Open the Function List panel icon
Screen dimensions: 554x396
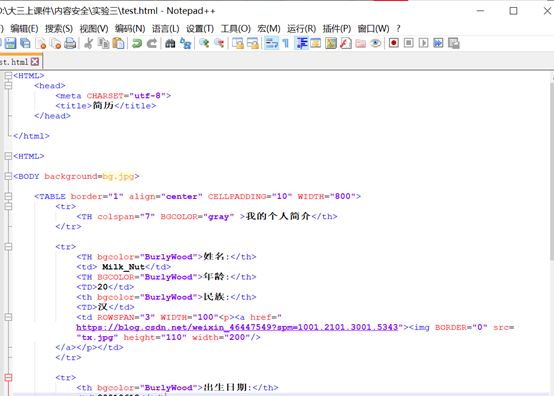pyautogui.click(x=346, y=43)
